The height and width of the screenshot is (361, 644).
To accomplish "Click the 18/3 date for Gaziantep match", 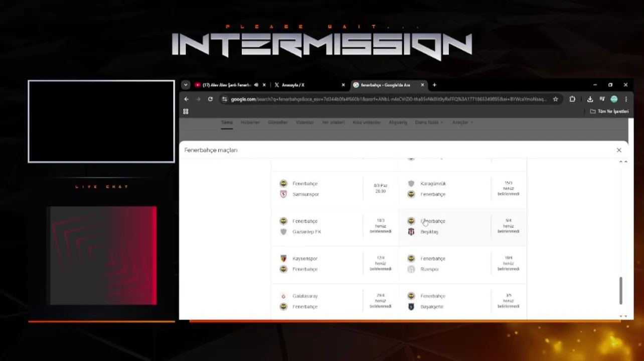I will pos(380,221).
